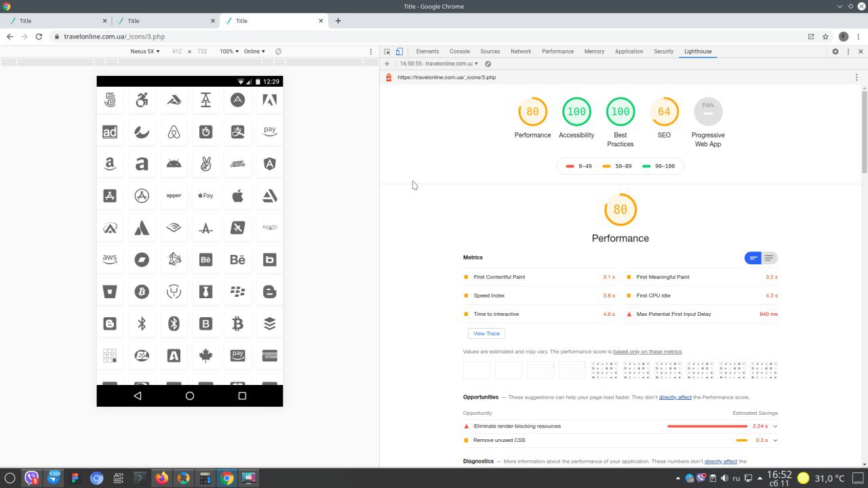868x488 pixels.
Task: Bookmark this page with the star icon
Action: pyautogui.click(x=825, y=37)
